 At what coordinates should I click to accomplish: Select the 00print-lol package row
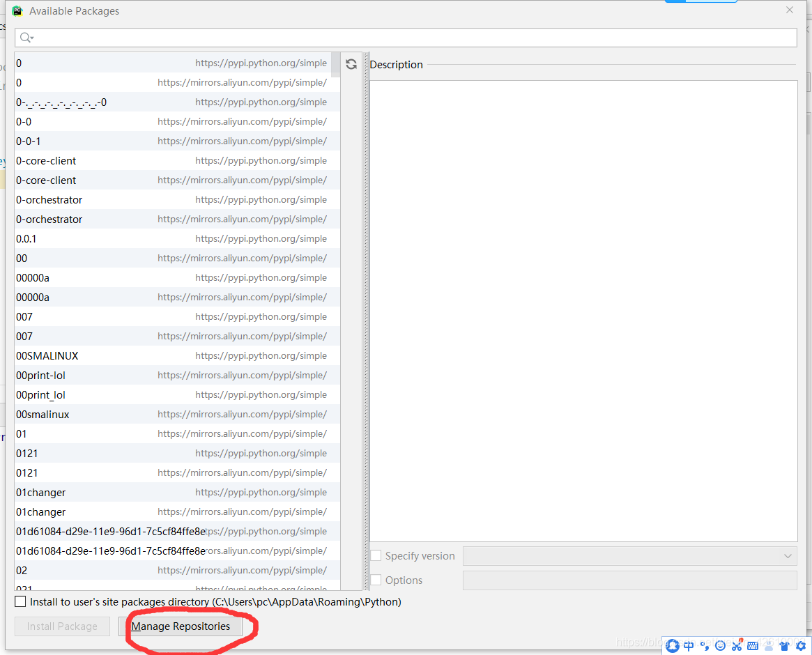pos(177,376)
